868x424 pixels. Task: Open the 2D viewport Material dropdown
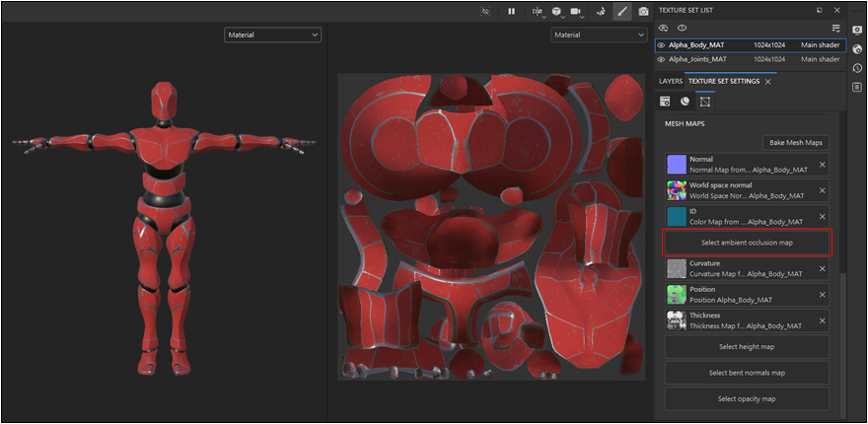600,35
